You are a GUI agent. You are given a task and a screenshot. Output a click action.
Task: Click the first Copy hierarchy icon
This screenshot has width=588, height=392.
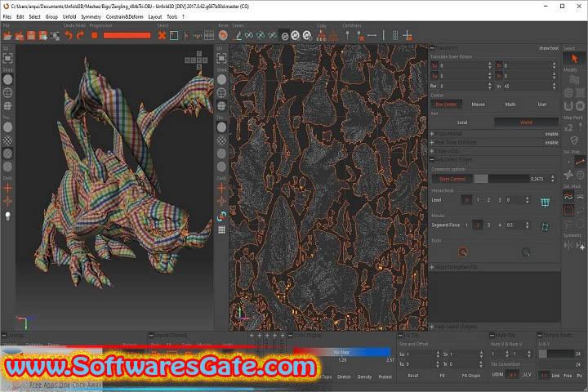[322, 36]
